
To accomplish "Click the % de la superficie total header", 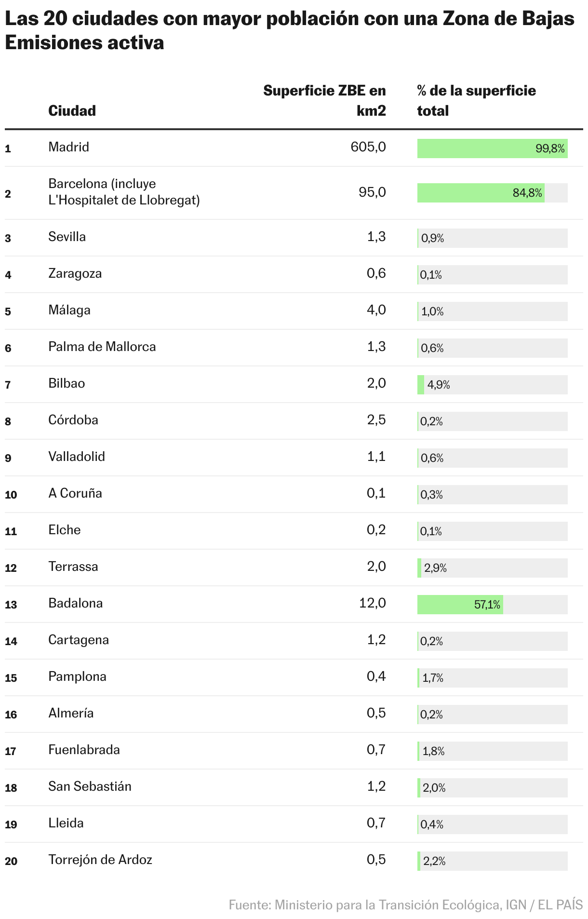I will (476, 100).
